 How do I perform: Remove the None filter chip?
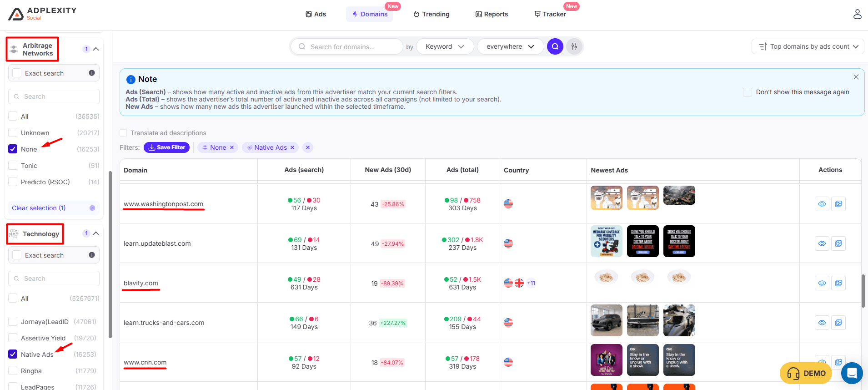[x=232, y=147]
